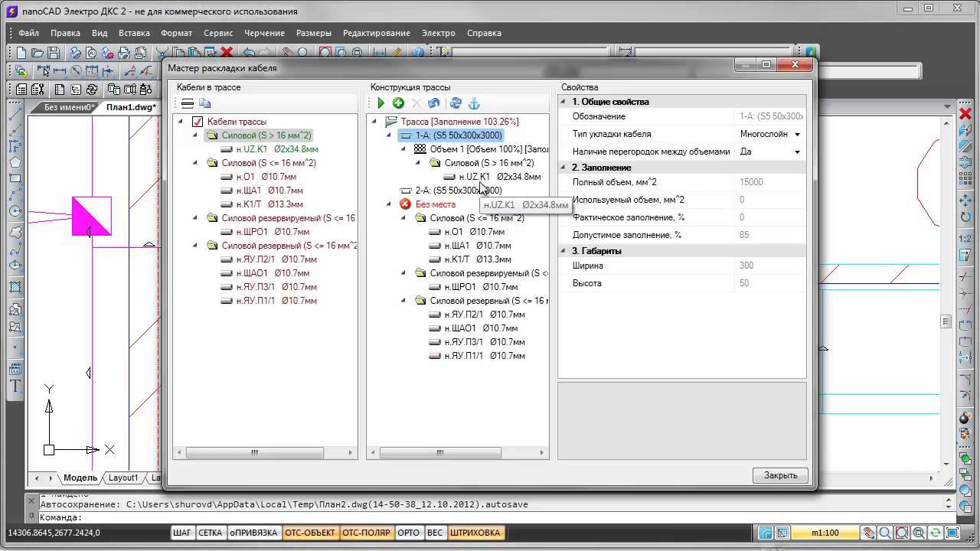This screenshot has height=551, width=980.
Task: Click the blue undo arrow in route toolbar
Action: click(434, 103)
